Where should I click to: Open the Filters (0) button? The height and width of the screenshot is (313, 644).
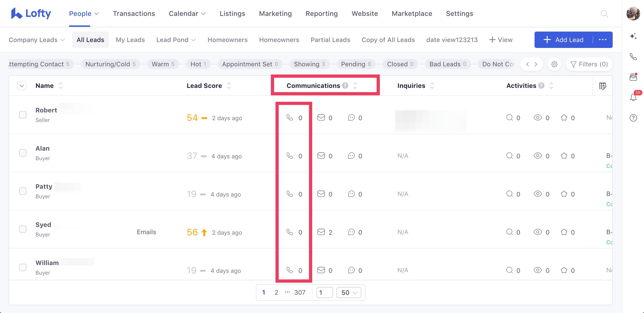[x=589, y=64]
